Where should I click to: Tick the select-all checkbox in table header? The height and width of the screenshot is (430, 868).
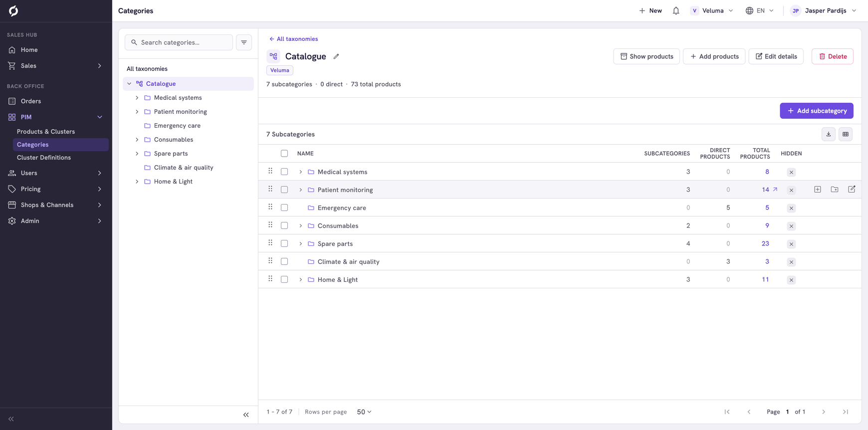(284, 153)
